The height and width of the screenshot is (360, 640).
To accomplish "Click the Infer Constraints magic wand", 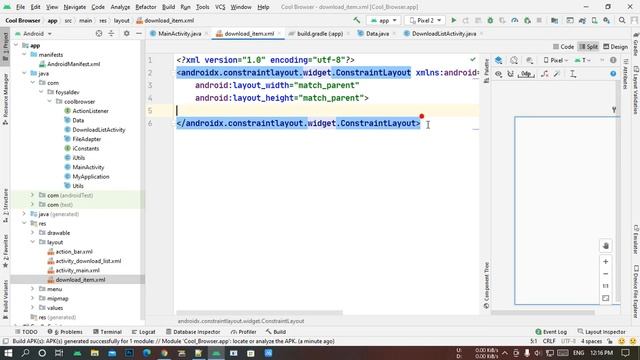I will 557,74.
